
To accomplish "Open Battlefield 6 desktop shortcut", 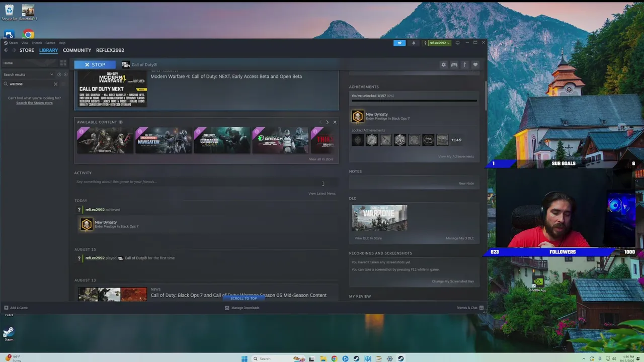I will tap(28, 13).
